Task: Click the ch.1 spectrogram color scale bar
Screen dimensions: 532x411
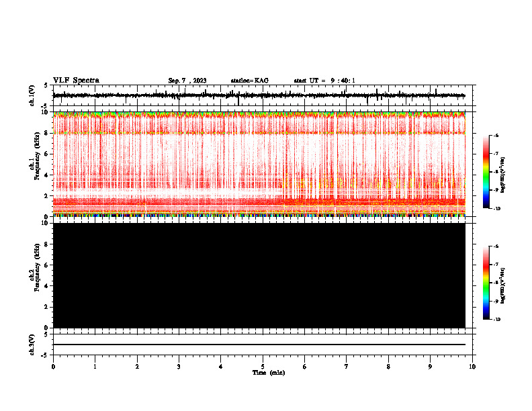Action: (486, 172)
